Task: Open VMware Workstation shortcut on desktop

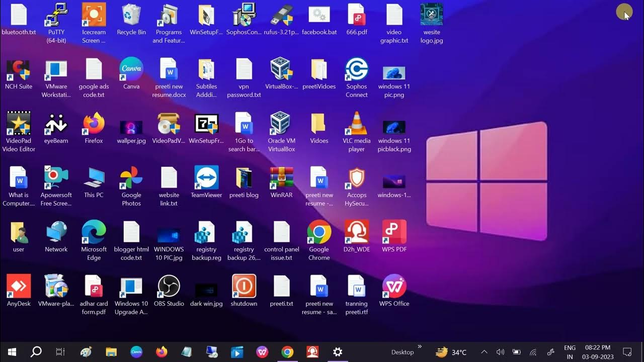Action: [x=56, y=69]
